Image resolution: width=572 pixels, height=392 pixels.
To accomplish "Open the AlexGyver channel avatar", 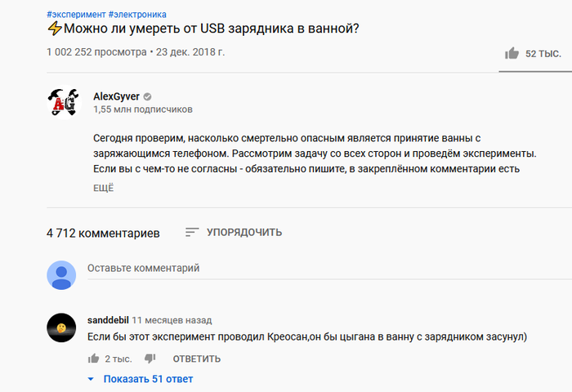I will click(64, 102).
